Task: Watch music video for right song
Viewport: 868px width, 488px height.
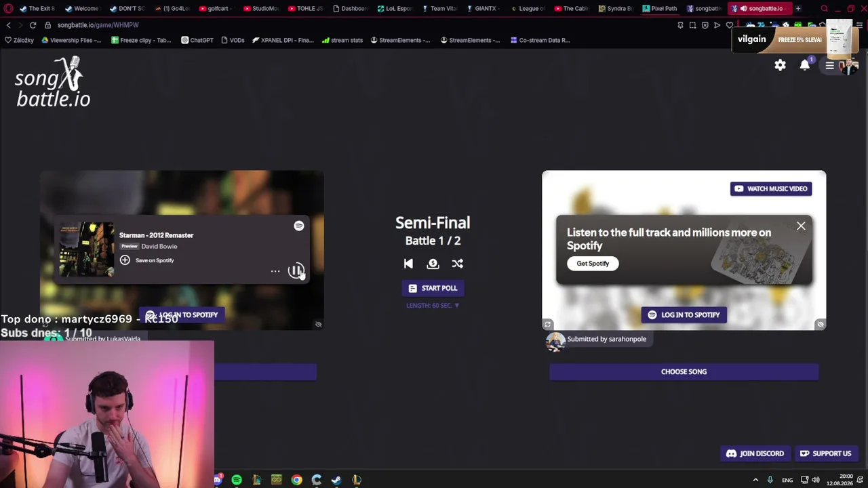Action: click(x=771, y=189)
